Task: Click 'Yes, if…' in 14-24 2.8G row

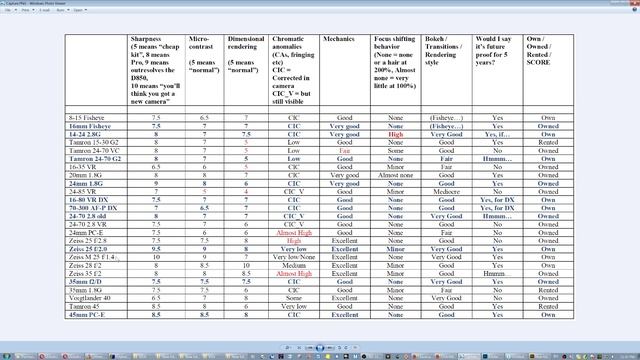Action: pos(497,134)
